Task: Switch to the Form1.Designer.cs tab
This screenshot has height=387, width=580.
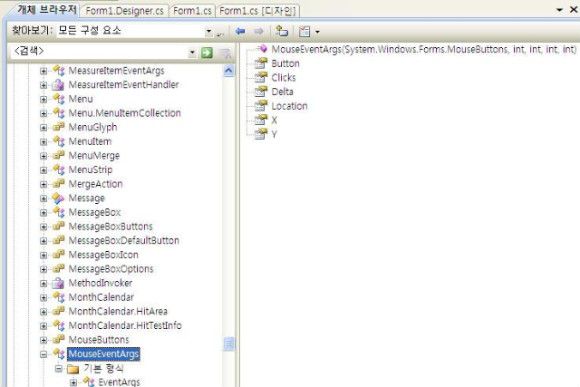Action: point(125,11)
